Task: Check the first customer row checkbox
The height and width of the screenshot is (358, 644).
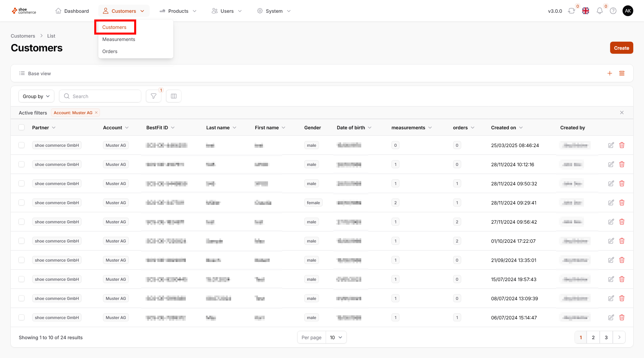Action: (x=21, y=145)
